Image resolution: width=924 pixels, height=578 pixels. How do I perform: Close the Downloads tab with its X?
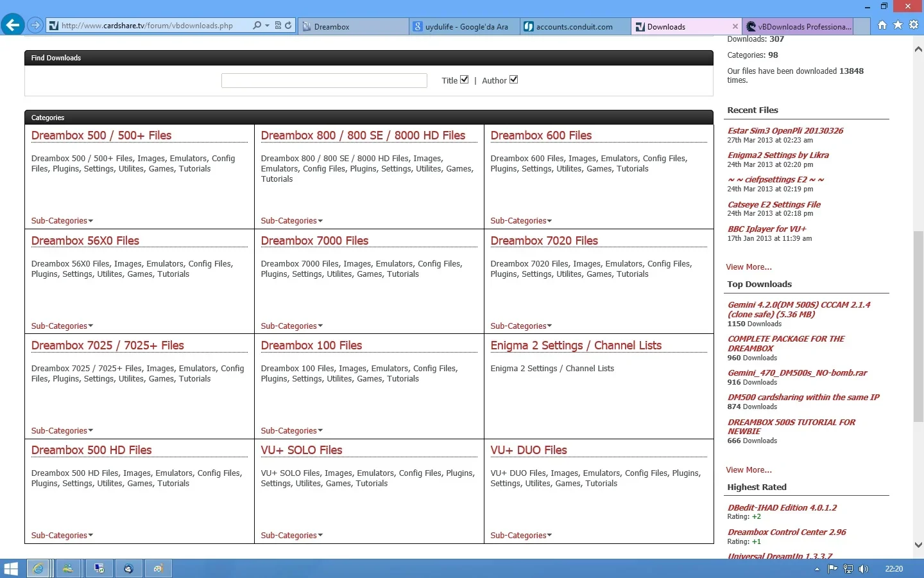[735, 26]
